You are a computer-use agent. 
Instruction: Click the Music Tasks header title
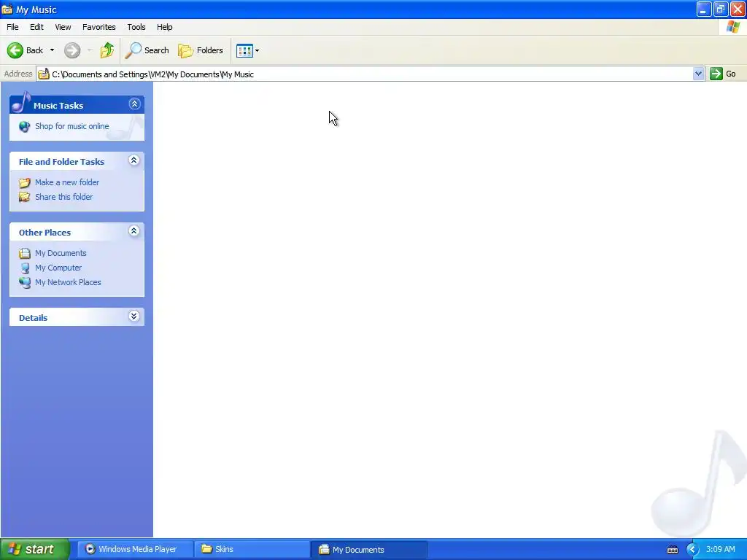point(58,106)
